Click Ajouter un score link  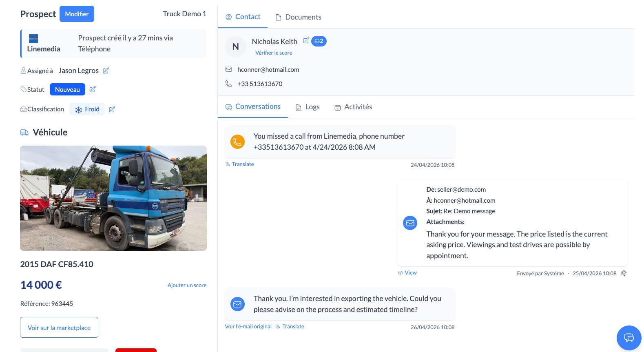(187, 285)
